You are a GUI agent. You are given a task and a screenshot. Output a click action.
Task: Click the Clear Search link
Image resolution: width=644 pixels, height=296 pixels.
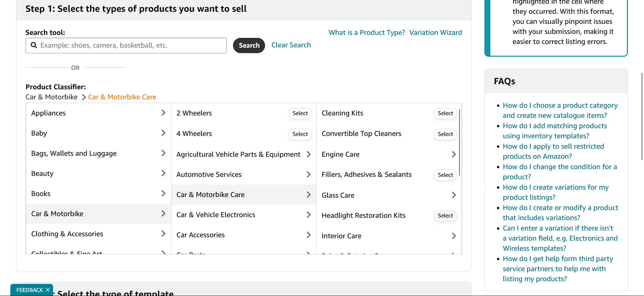[x=291, y=45]
